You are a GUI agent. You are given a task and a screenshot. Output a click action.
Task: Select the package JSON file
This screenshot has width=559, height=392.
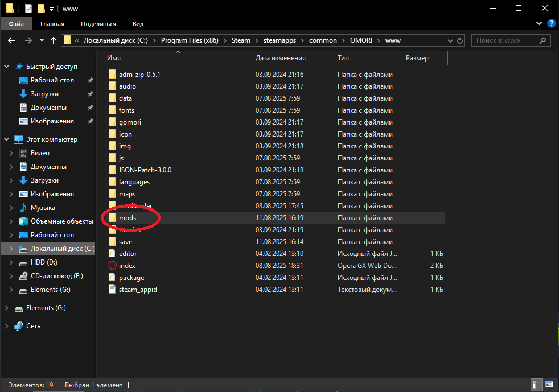point(131,278)
